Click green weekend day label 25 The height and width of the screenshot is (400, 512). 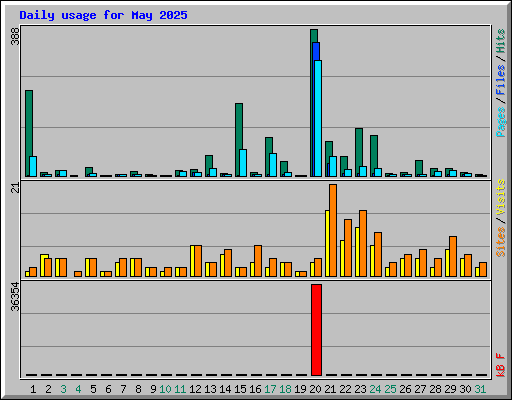[390, 389]
